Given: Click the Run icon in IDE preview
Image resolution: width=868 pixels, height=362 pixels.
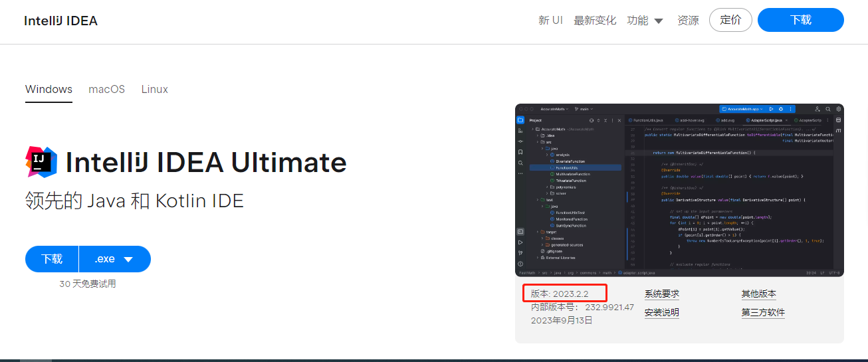Looking at the screenshot, I should [771, 109].
